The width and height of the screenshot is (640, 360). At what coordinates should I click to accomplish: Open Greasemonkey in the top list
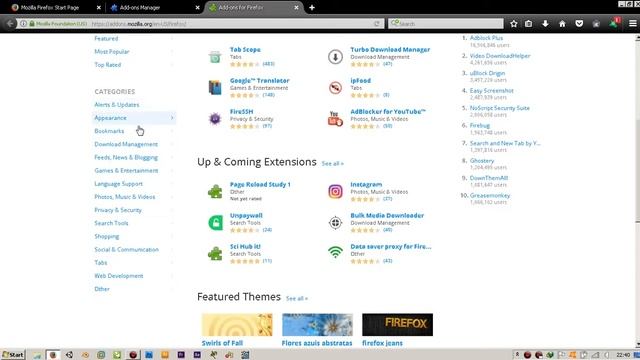coord(490,196)
